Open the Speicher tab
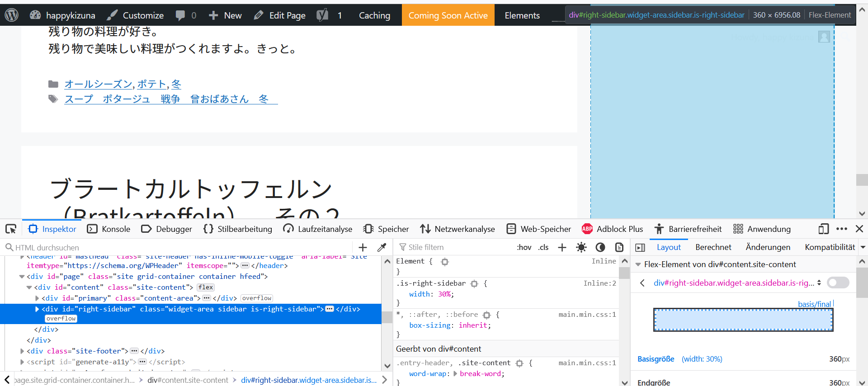The width and height of the screenshot is (868, 386). pyautogui.click(x=386, y=229)
